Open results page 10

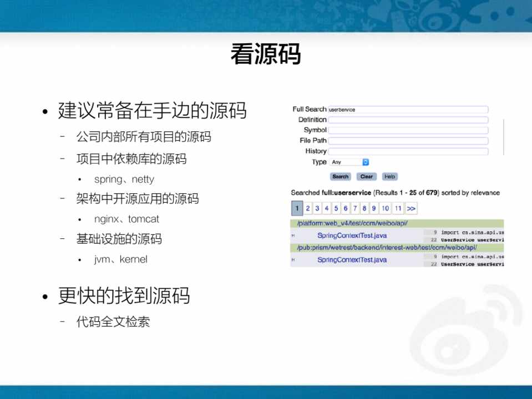tap(384, 208)
